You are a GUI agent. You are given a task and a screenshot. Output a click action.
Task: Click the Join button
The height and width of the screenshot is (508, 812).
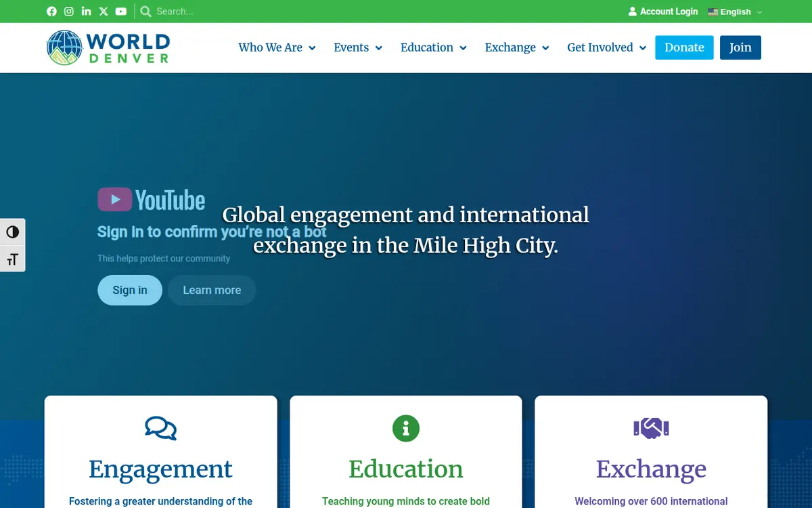coord(740,47)
